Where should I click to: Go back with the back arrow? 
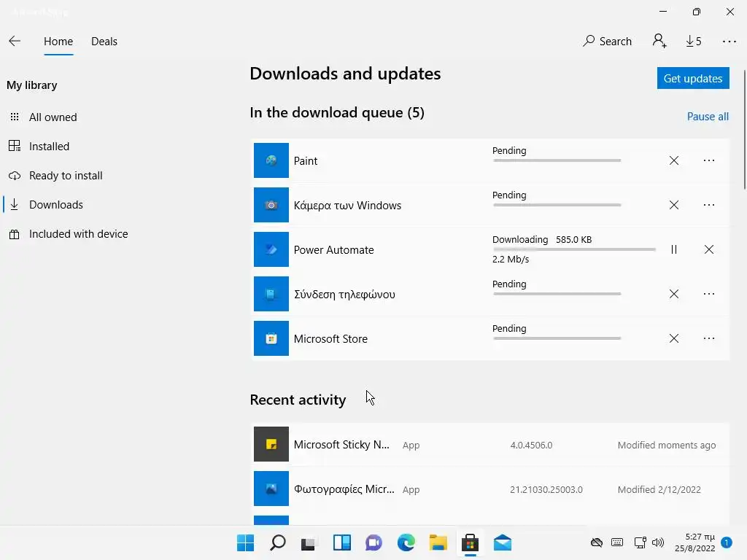15,42
